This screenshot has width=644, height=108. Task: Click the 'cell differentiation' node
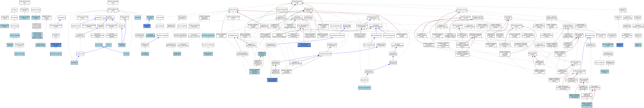[x=233, y=36]
